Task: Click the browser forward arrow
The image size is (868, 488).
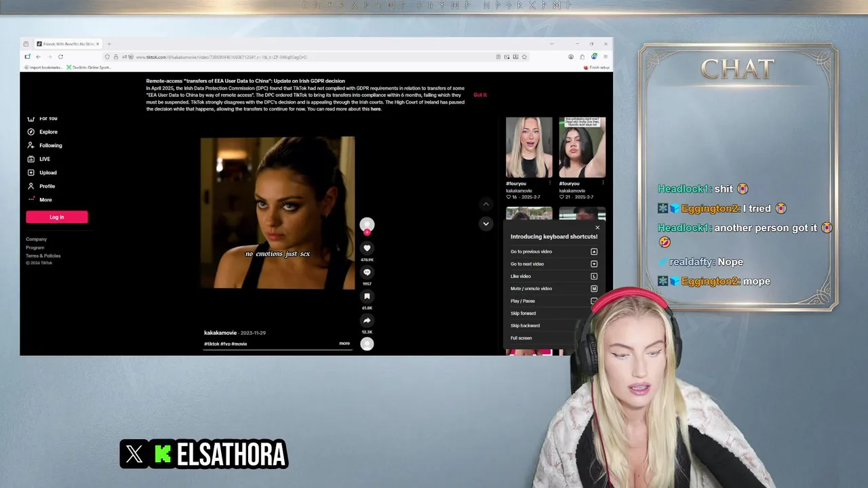Action: [49, 57]
